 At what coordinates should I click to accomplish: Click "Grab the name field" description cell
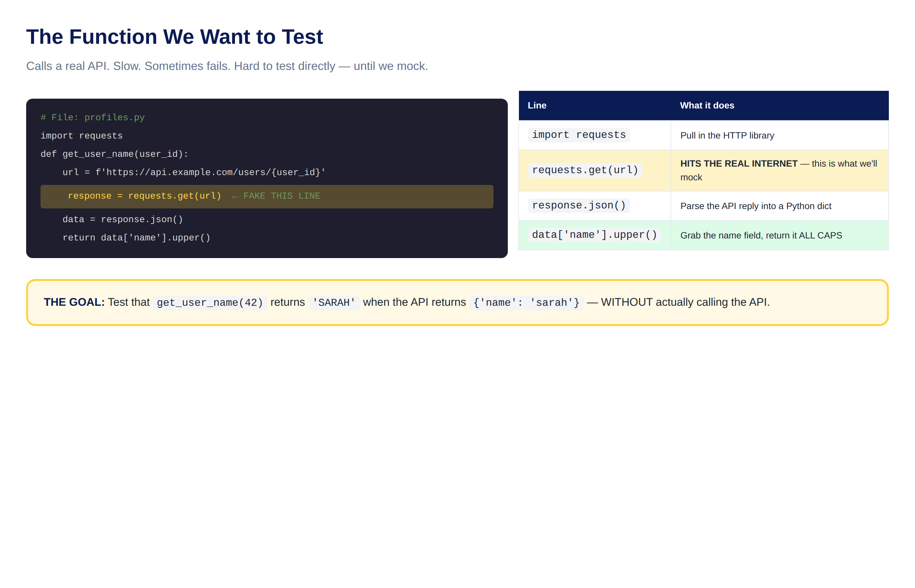click(x=779, y=235)
